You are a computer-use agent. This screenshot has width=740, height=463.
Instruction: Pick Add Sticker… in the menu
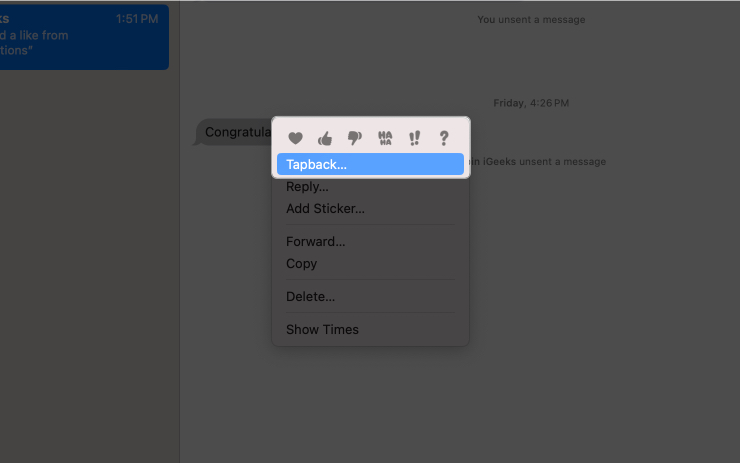pos(370,209)
